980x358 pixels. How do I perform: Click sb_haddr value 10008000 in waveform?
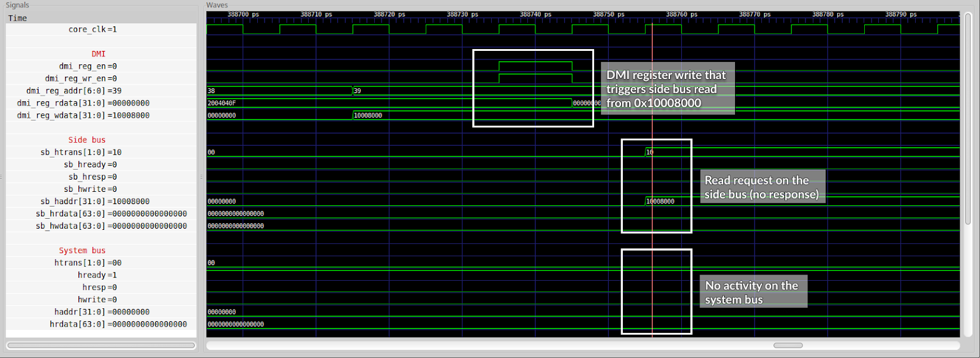(660, 201)
